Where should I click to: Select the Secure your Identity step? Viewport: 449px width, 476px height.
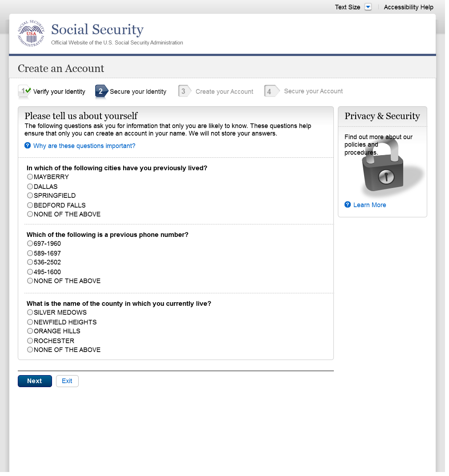click(x=138, y=92)
